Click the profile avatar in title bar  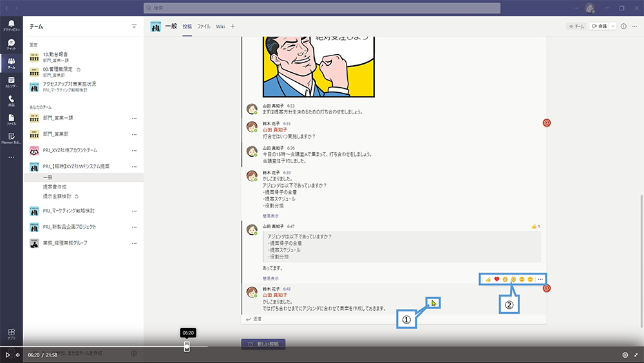[590, 8]
